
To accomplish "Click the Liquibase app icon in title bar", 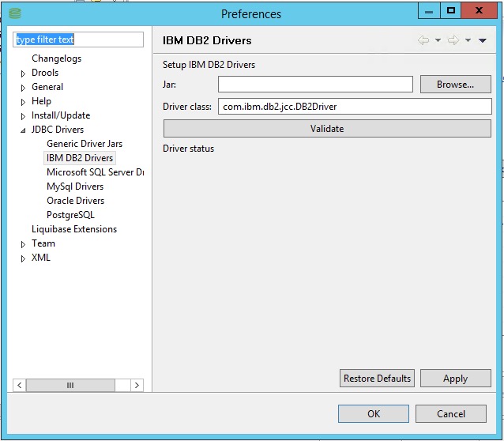I will pos(15,13).
